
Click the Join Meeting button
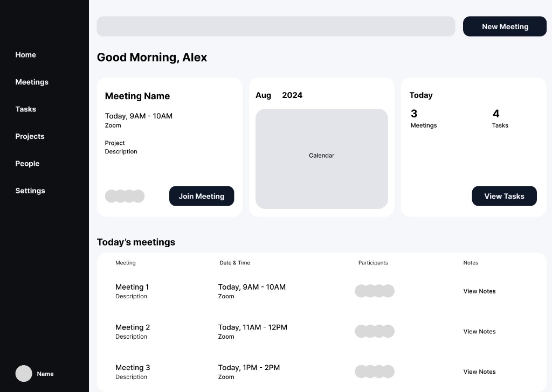click(202, 196)
